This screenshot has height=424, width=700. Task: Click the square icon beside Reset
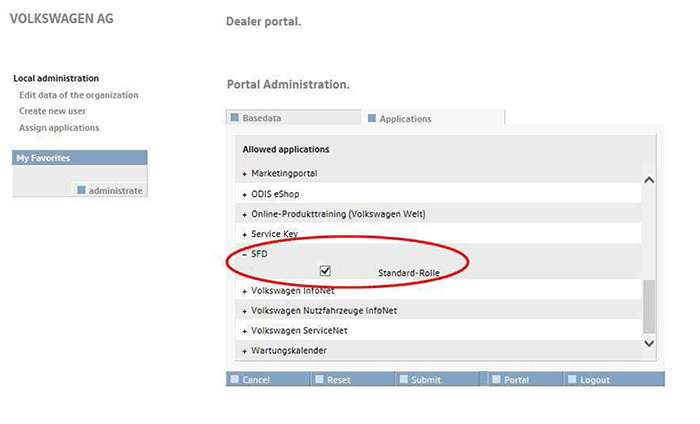318,380
